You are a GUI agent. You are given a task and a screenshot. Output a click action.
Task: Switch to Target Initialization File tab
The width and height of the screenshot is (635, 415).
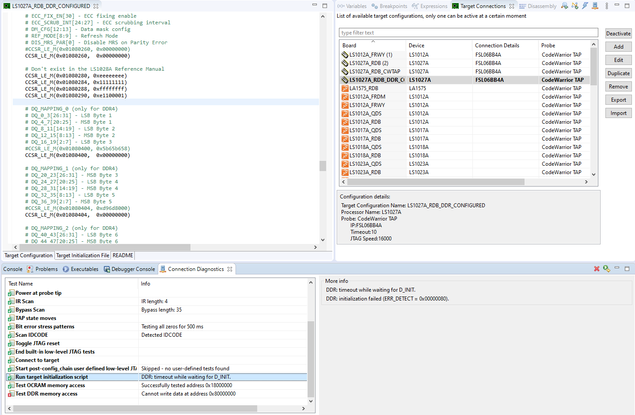[x=83, y=255]
